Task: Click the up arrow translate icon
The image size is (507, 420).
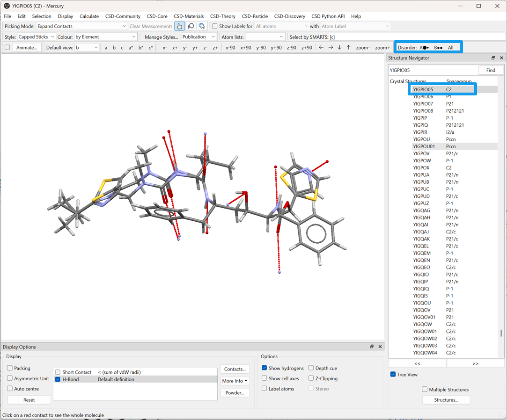Action: pos(348,48)
